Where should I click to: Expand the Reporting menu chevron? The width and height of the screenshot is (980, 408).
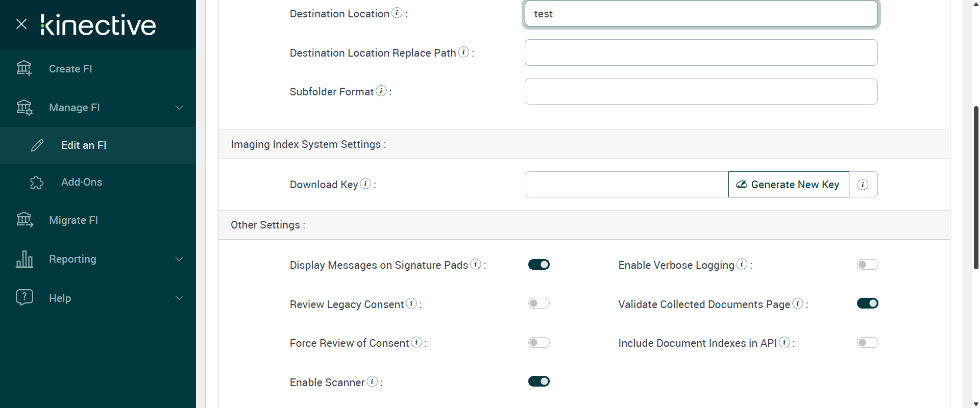pyautogui.click(x=179, y=259)
